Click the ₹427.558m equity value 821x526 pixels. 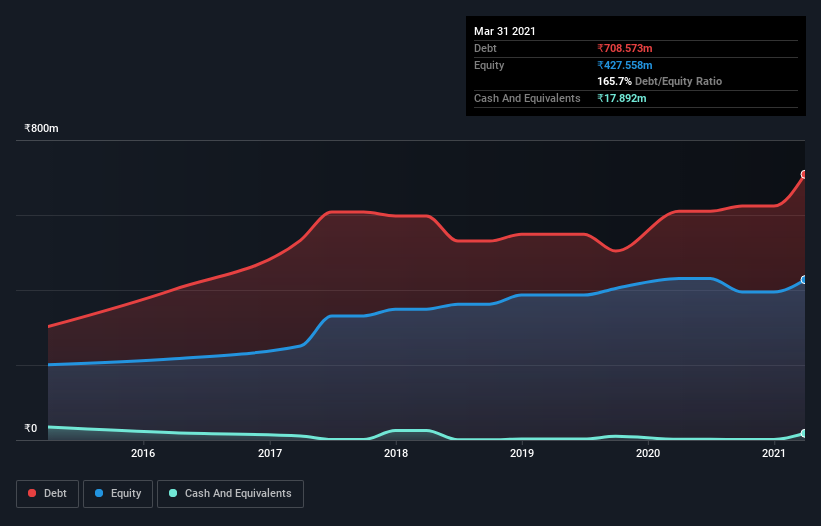point(625,65)
